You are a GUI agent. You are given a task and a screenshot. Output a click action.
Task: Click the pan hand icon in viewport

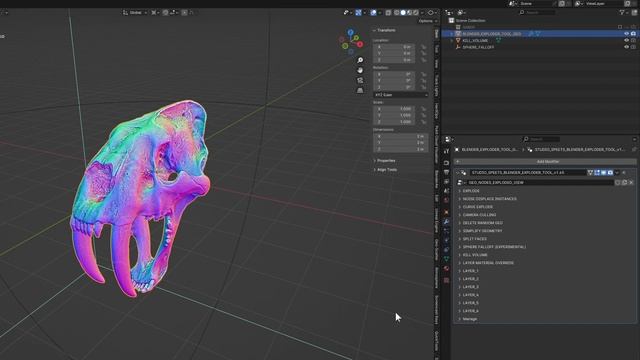click(360, 70)
